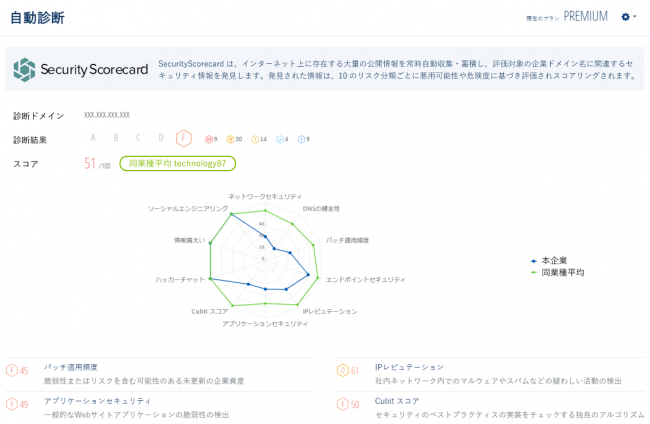Open the settings gear menu
This screenshot has height=424, width=650.
[x=627, y=17]
